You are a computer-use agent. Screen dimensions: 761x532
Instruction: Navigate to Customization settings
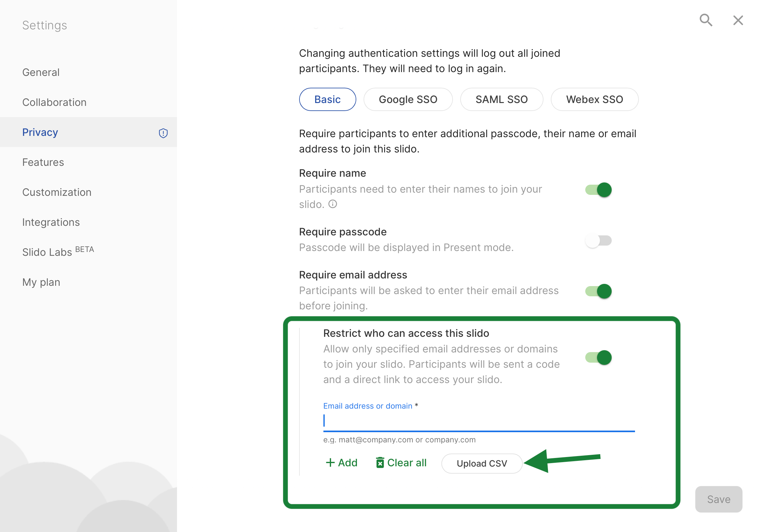88,192
